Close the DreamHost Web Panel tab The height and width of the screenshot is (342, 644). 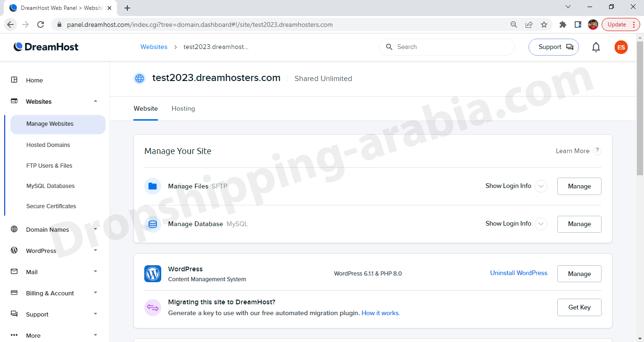tap(109, 8)
